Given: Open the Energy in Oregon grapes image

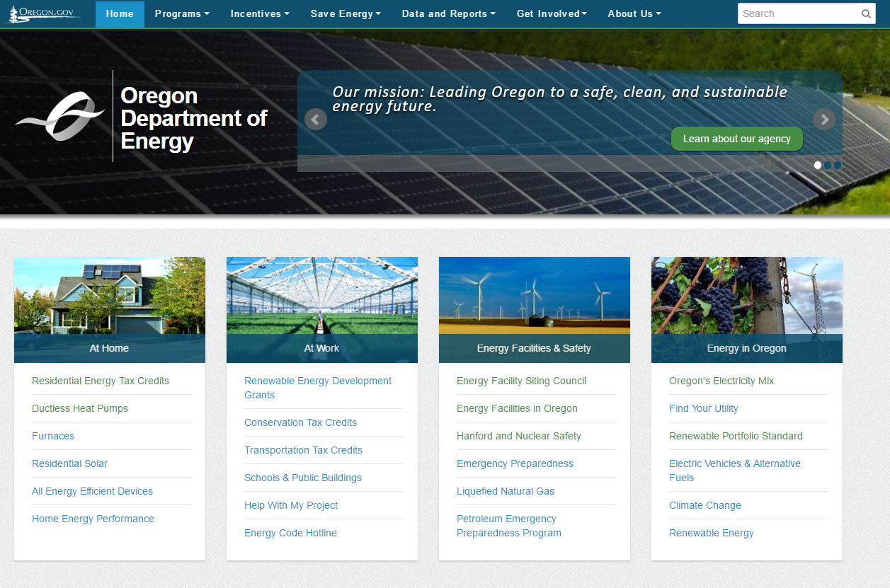Looking at the screenshot, I should (x=747, y=295).
